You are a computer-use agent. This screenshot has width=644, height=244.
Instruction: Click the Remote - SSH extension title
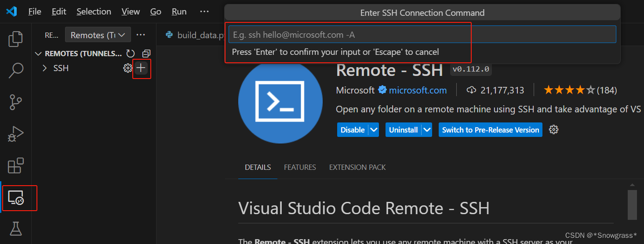(389, 70)
